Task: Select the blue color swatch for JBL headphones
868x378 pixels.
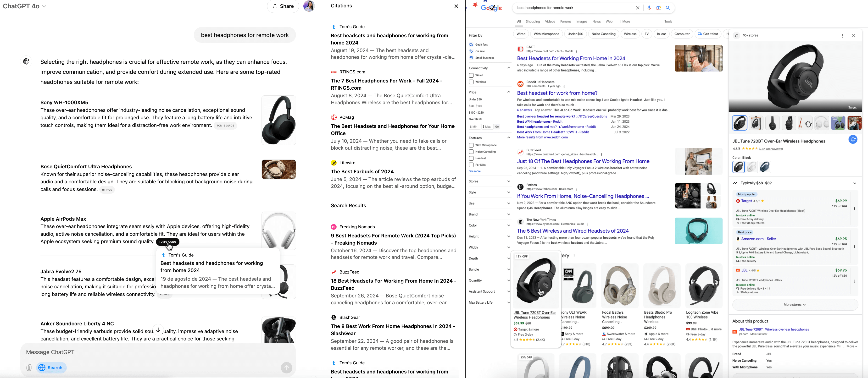Action: [x=765, y=167]
